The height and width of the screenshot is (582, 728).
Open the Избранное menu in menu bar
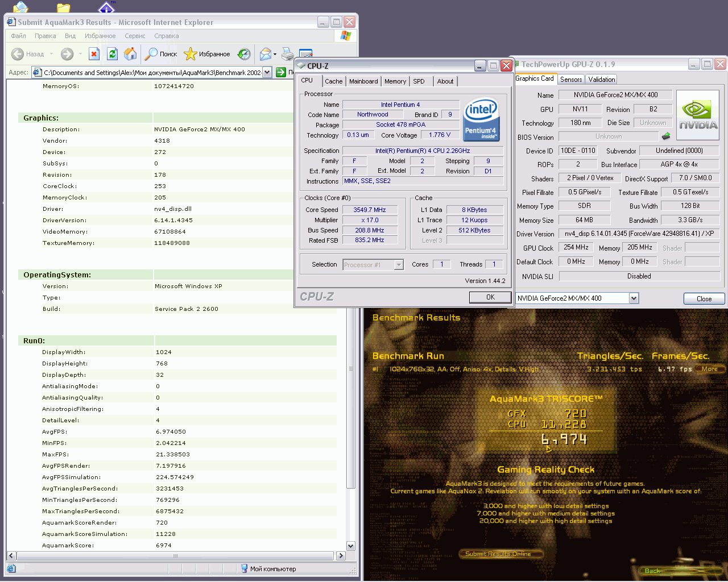point(100,36)
